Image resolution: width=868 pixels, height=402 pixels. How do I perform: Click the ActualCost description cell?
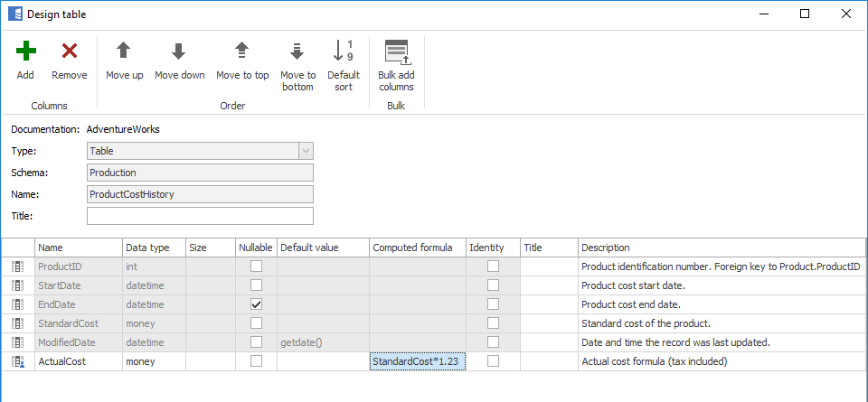[x=722, y=361]
